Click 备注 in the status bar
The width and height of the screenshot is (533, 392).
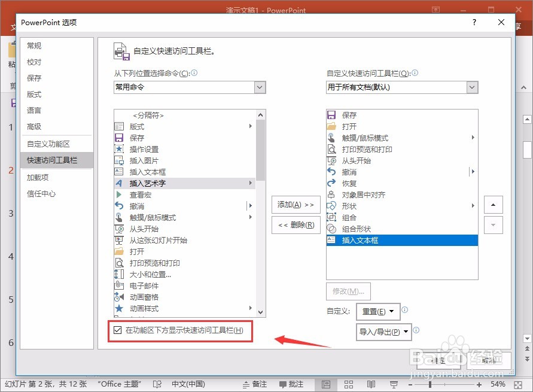click(x=255, y=385)
